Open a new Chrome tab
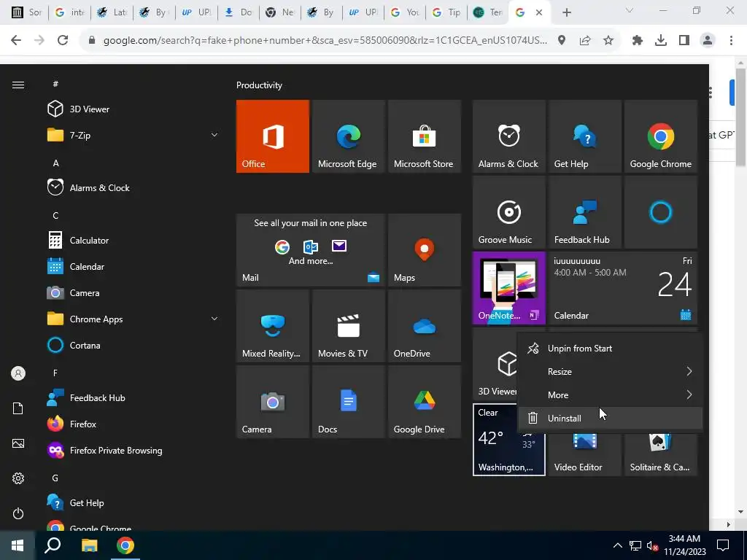Viewport: 747px width, 560px height. coord(566,13)
